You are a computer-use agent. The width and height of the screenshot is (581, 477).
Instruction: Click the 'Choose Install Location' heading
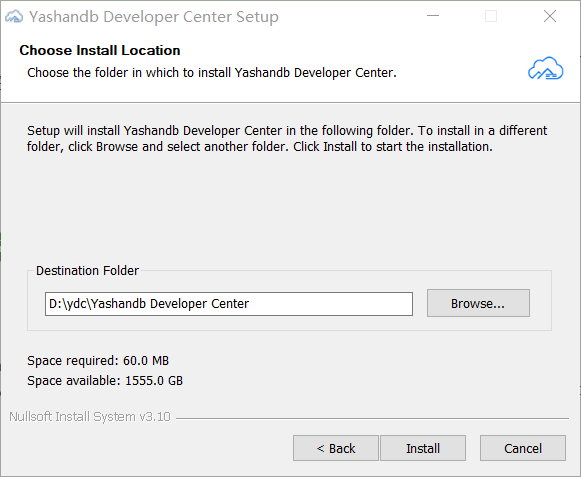(x=100, y=50)
